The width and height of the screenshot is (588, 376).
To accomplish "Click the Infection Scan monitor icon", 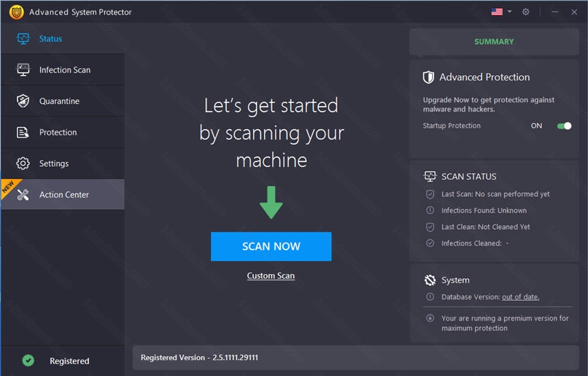I will (x=23, y=70).
